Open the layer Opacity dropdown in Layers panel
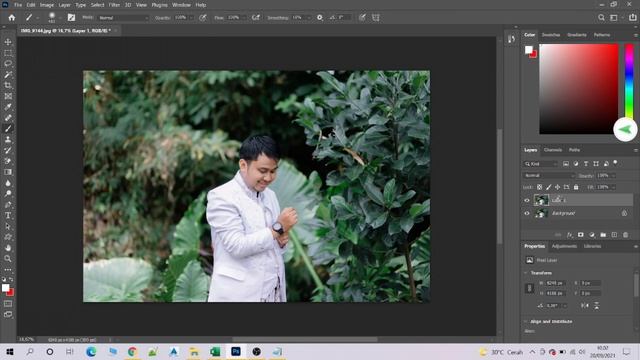Screen dimensions: 640x360 pos(613,176)
